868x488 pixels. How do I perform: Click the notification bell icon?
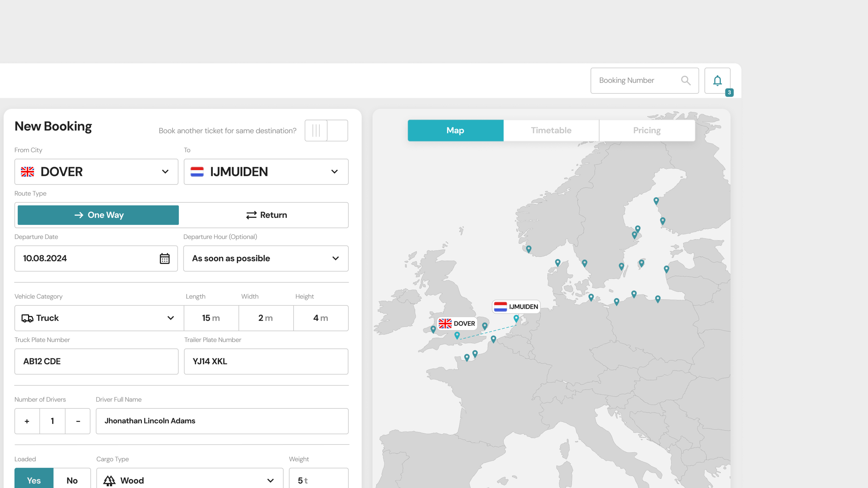(x=717, y=80)
